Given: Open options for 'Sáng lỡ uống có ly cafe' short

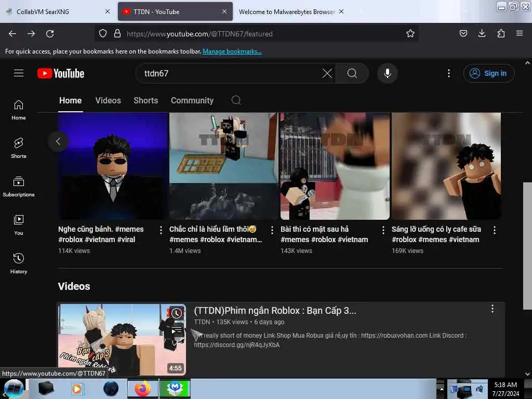Looking at the screenshot, I should 495,230.
